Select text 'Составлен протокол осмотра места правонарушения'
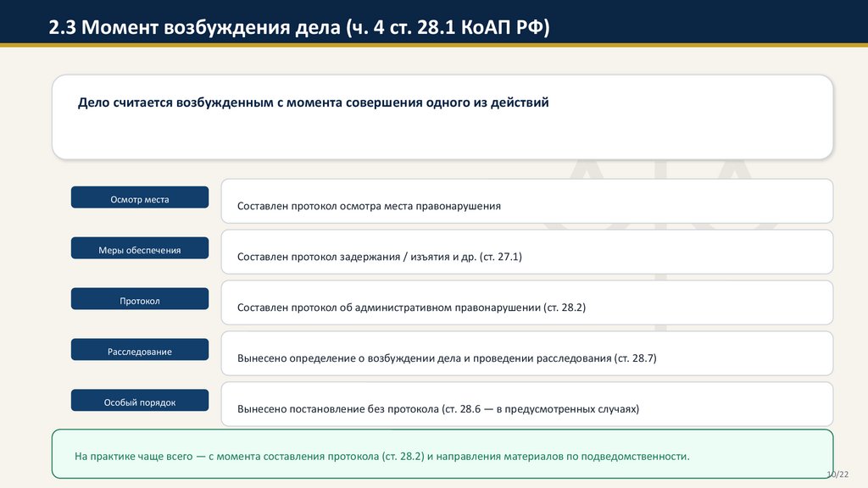868x488 pixels. tap(369, 206)
